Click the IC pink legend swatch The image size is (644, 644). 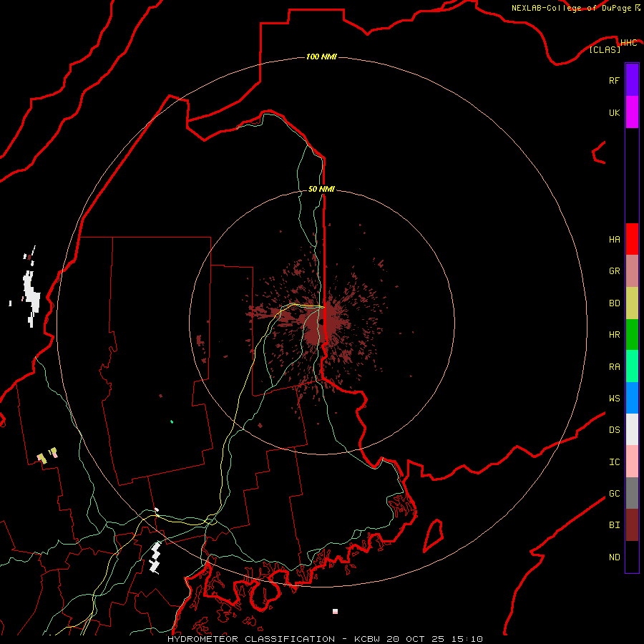click(x=632, y=462)
